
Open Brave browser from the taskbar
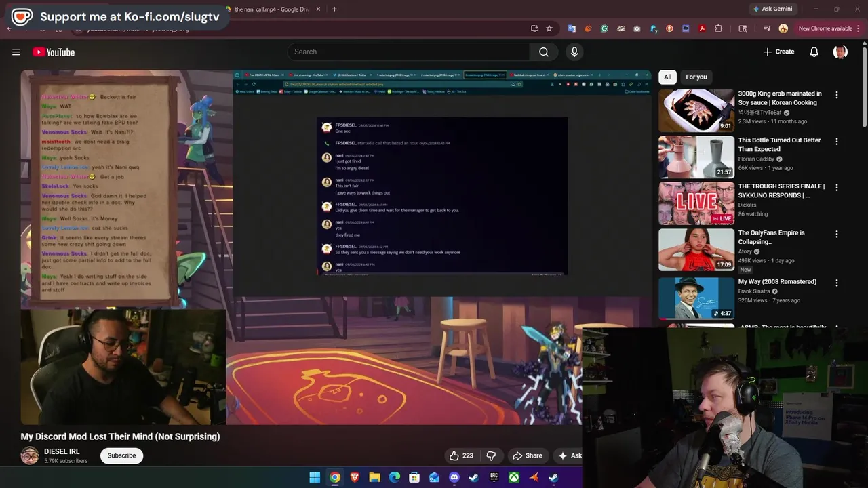(355, 477)
